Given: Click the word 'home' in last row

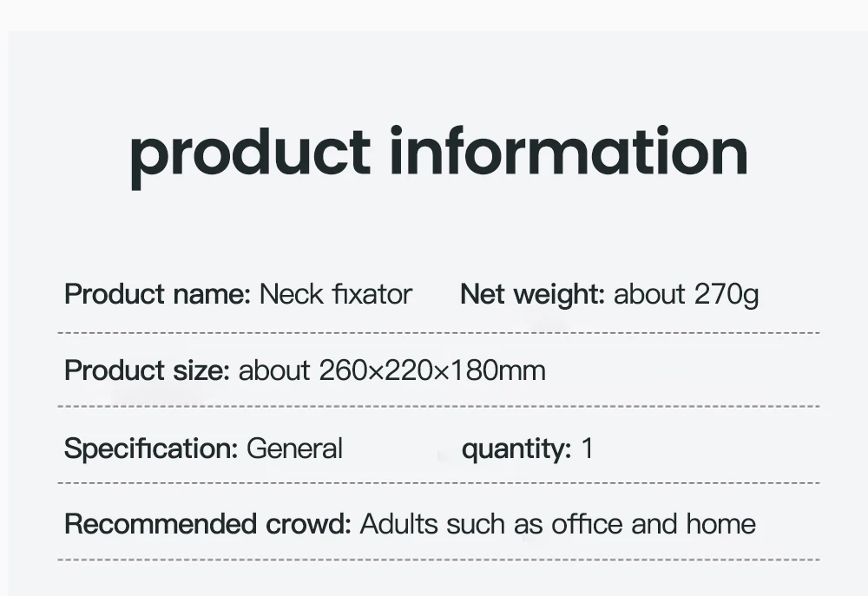Looking at the screenshot, I should pyautogui.click(x=720, y=523).
